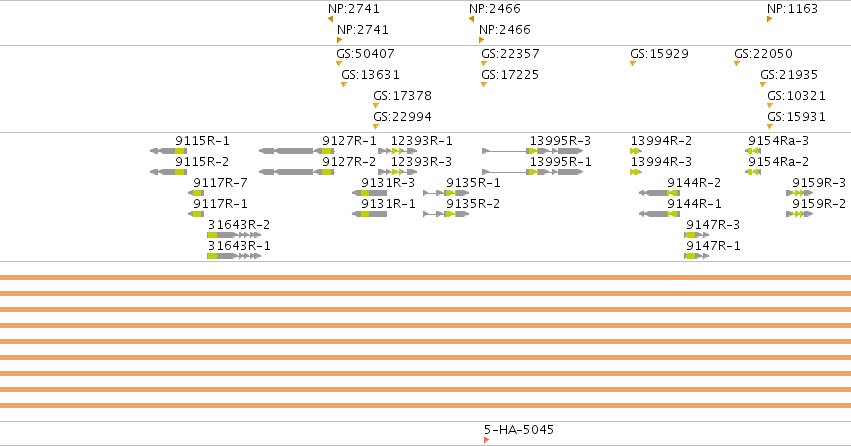Click the 9135R-2 transcript label
Screen dimensions: 851x446
[473, 204]
